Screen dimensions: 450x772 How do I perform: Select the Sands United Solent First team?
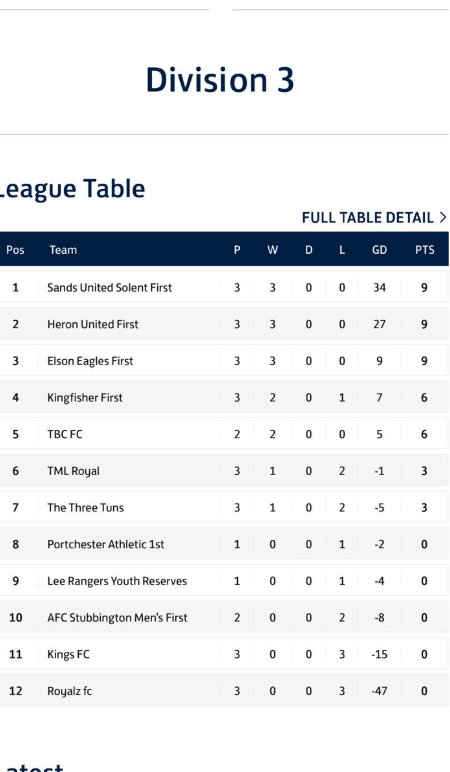109,288
